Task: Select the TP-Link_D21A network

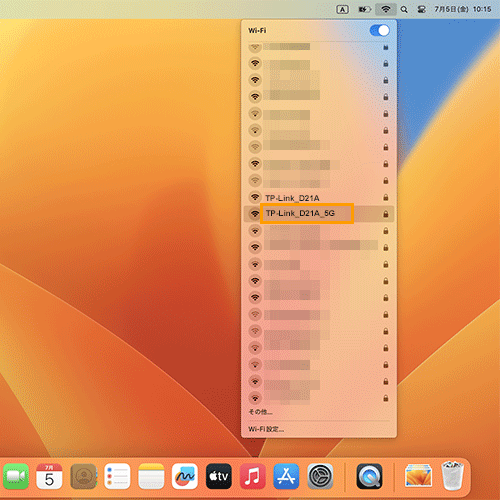Action: [x=319, y=198]
